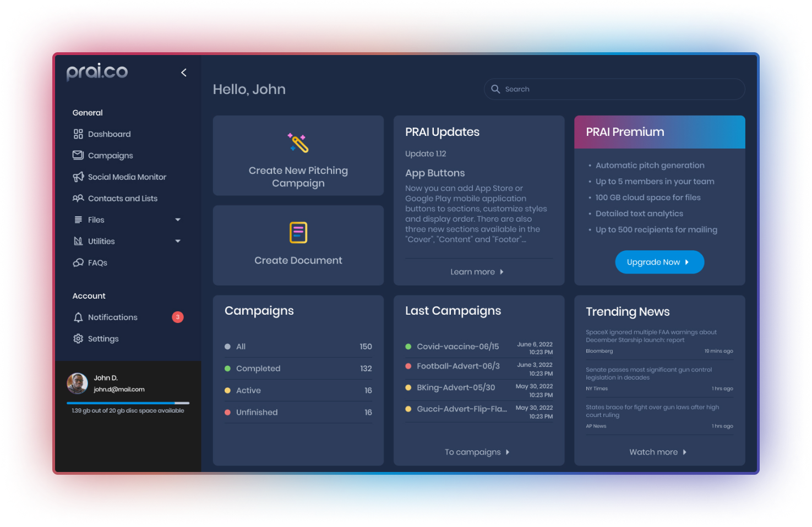The width and height of the screenshot is (812, 527).
Task: Open Contacts and Lists
Action: click(123, 198)
